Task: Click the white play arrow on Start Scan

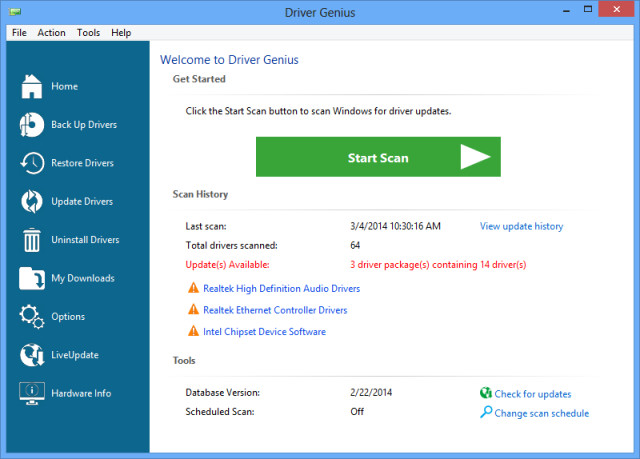Action: click(475, 157)
